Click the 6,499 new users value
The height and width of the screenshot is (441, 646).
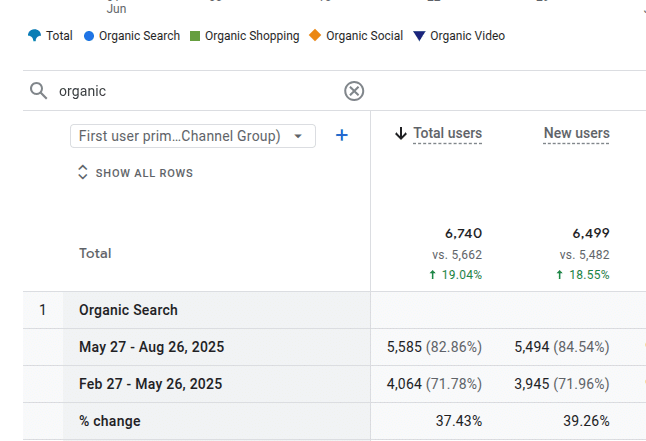pos(591,234)
